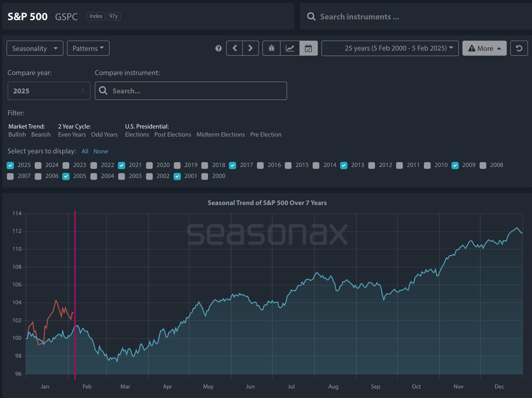Image resolution: width=532 pixels, height=398 pixels.
Task: Filter by Bullish market trend
Action: point(17,134)
